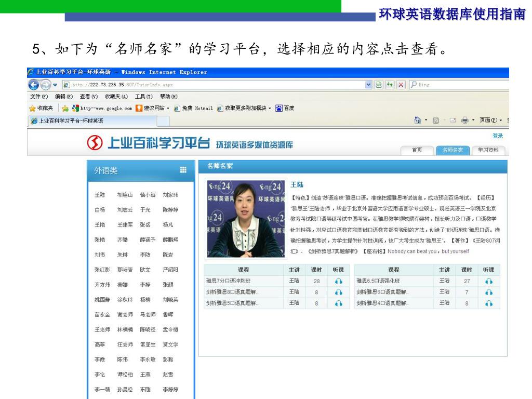Select teacher 王陆 in the sidebar list

point(100,195)
